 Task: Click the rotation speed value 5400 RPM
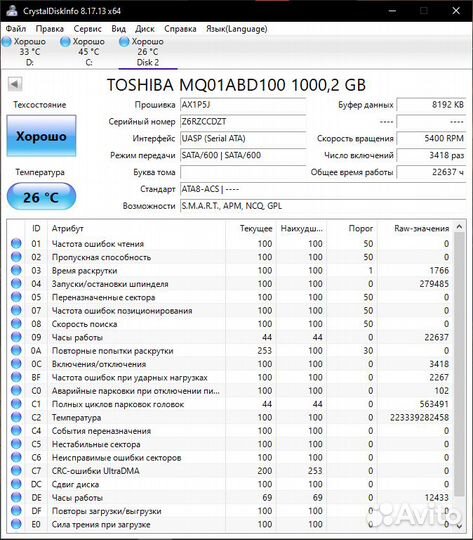[431, 138]
